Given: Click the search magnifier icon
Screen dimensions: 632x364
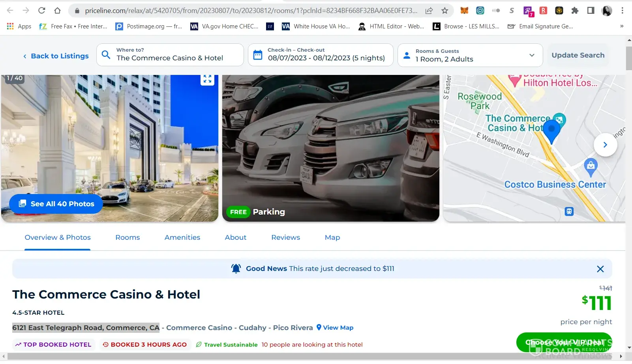Looking at the screenshot, I should [x=106, y=55].
